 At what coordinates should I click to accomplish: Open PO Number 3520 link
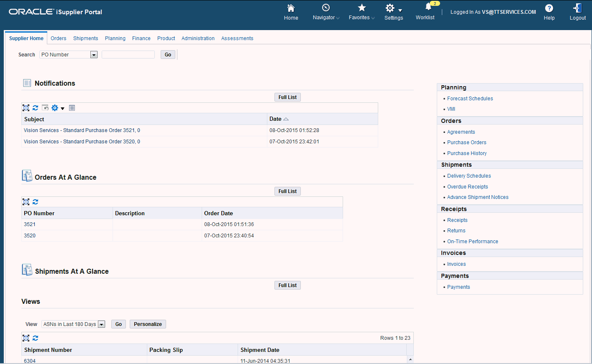coord(30,236)
